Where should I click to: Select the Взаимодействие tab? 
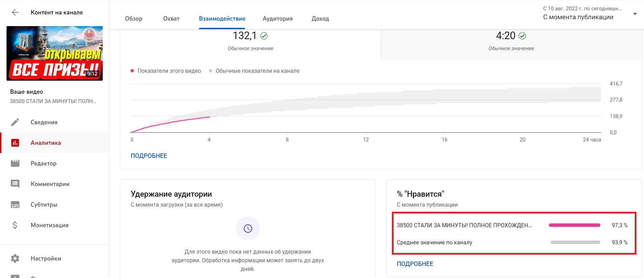pos(222,19)
